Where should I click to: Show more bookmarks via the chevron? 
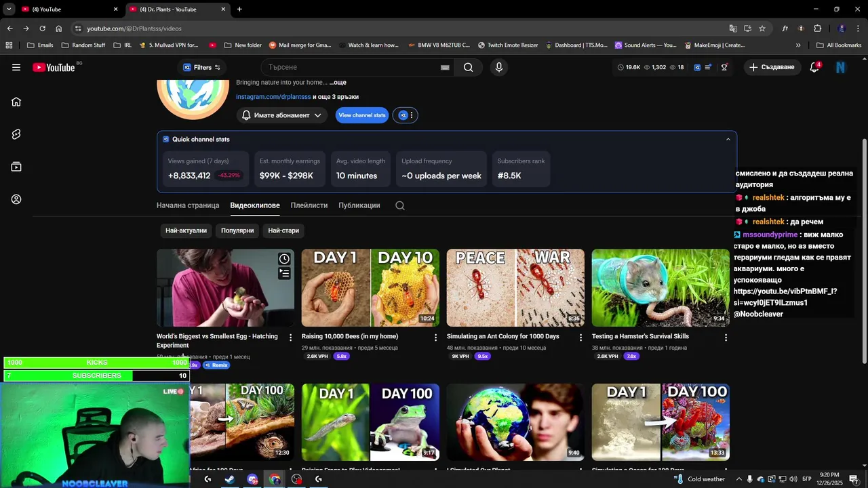pyautogui.click(x=798, y=45)
